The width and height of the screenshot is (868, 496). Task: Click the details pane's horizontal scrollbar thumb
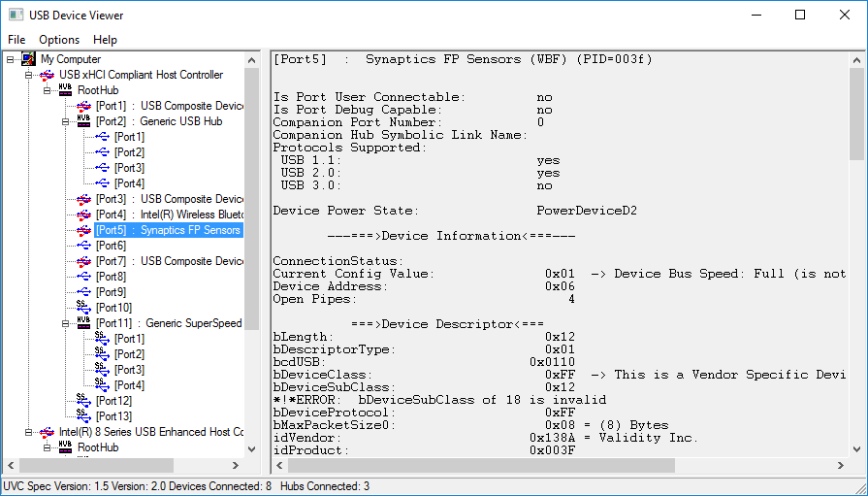(x=482, y=465)
